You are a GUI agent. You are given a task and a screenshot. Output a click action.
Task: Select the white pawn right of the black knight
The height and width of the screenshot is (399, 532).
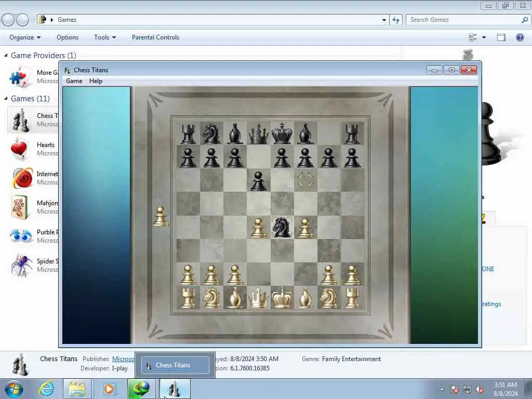pos(305,228)
